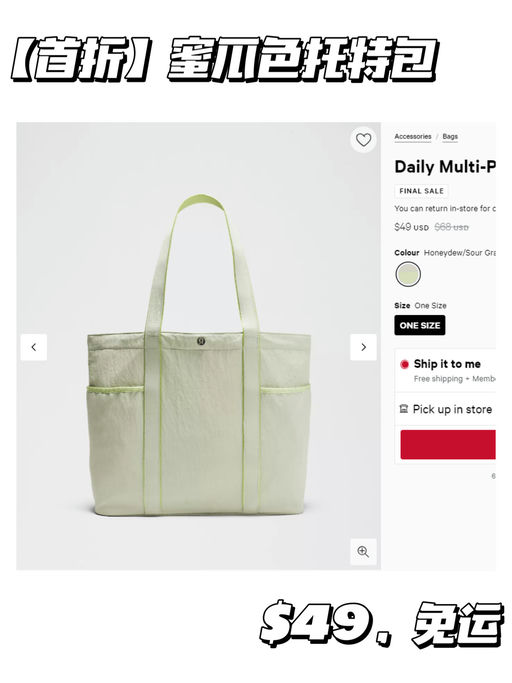Screen dimensions: 512x683
Task: Add the tote to wishlist with the heart icon
Action: 363,140
